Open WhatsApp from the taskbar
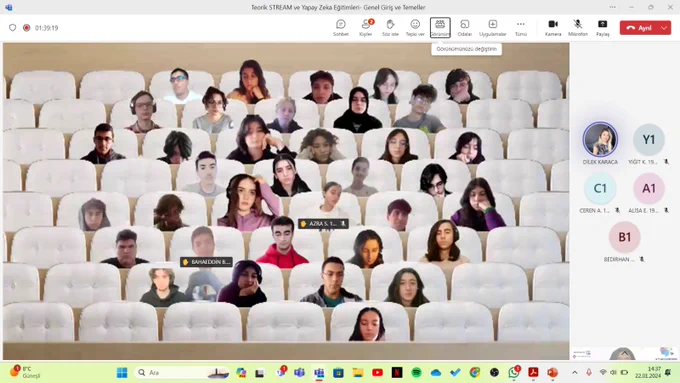 (514, 373)
